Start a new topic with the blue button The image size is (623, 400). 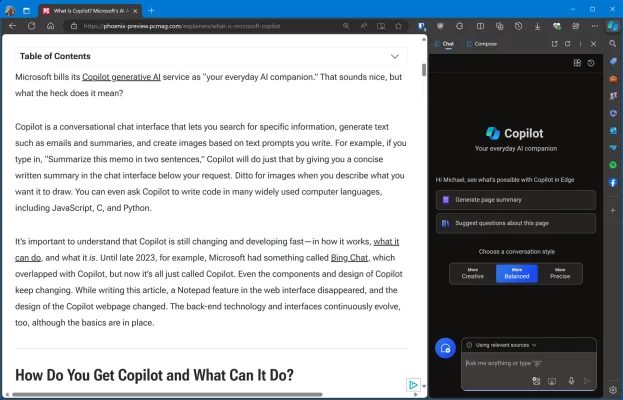(x=445, y=348)
